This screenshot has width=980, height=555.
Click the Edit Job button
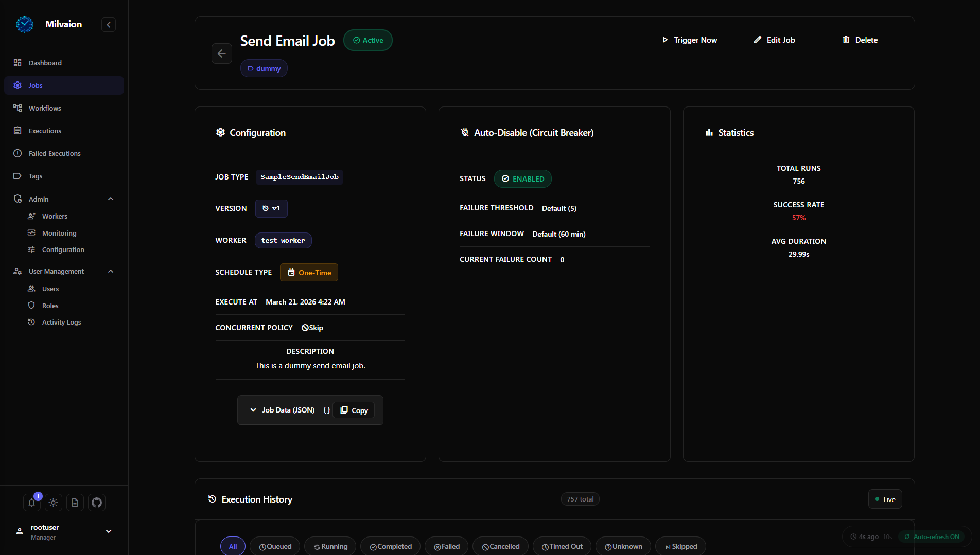point(774,40)
